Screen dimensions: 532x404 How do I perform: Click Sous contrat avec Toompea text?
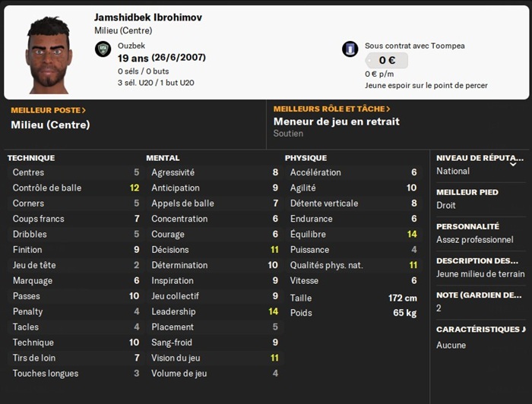(x=414, y=46)
